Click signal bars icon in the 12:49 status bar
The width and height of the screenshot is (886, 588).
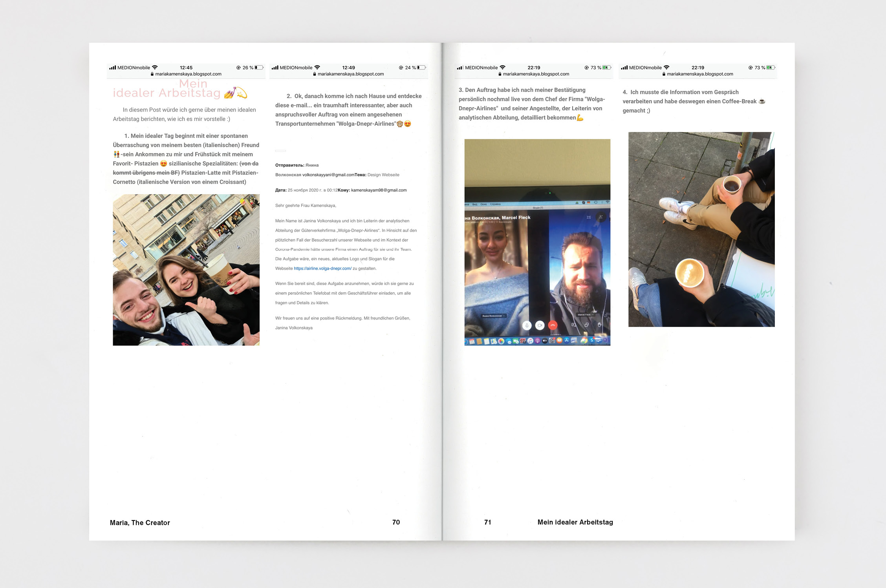(275, 68)
